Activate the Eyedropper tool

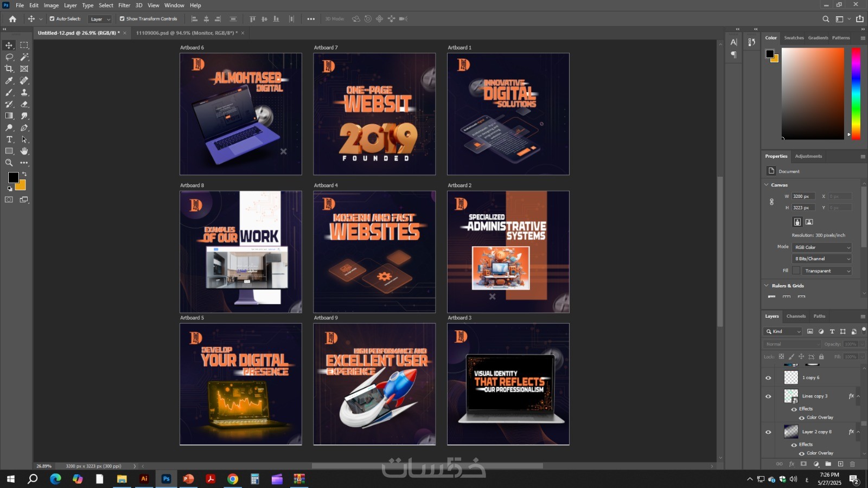click(9, 81)
